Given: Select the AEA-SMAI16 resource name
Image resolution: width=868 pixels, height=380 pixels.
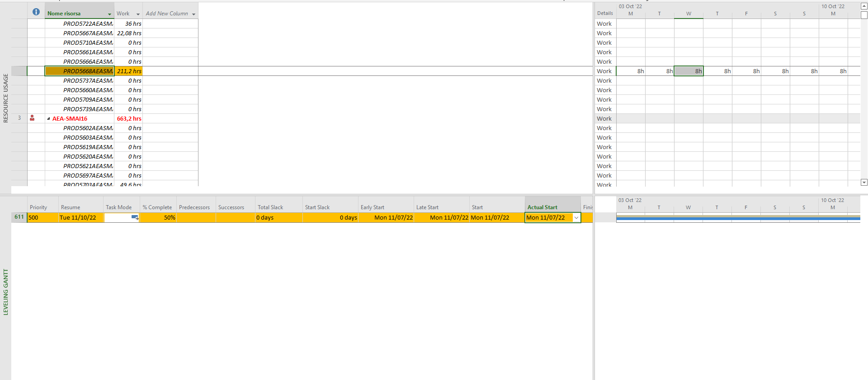Looking at the screenshot, I should pyautogui.click(x=70, y=118).
